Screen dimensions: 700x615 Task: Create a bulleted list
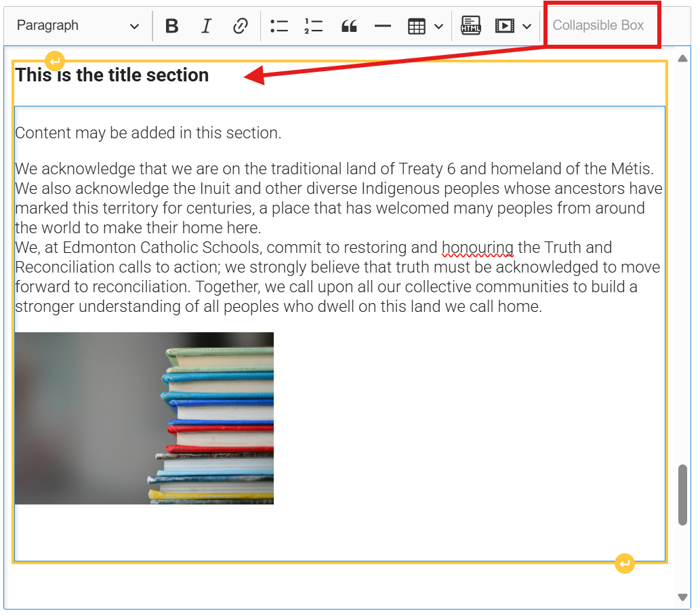click(279, 25)
